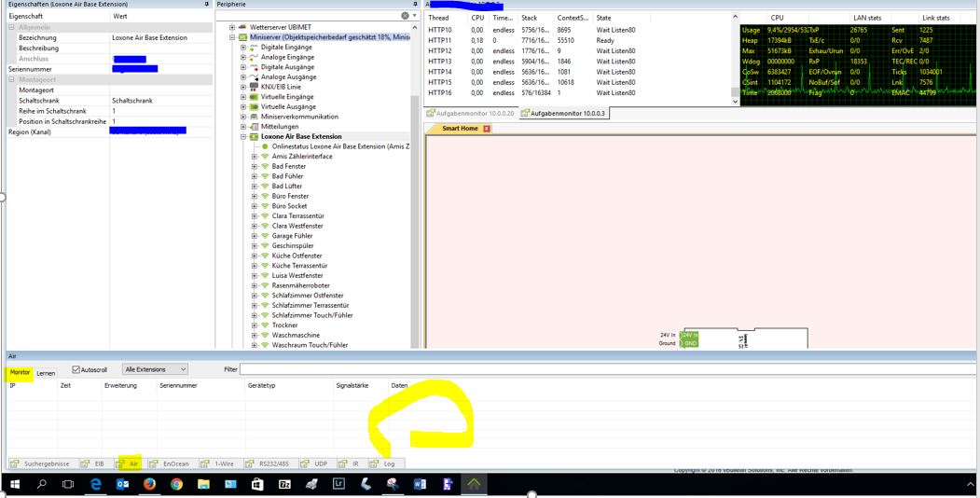Expand the Digitale Eingänge tree node

[243, 48]
